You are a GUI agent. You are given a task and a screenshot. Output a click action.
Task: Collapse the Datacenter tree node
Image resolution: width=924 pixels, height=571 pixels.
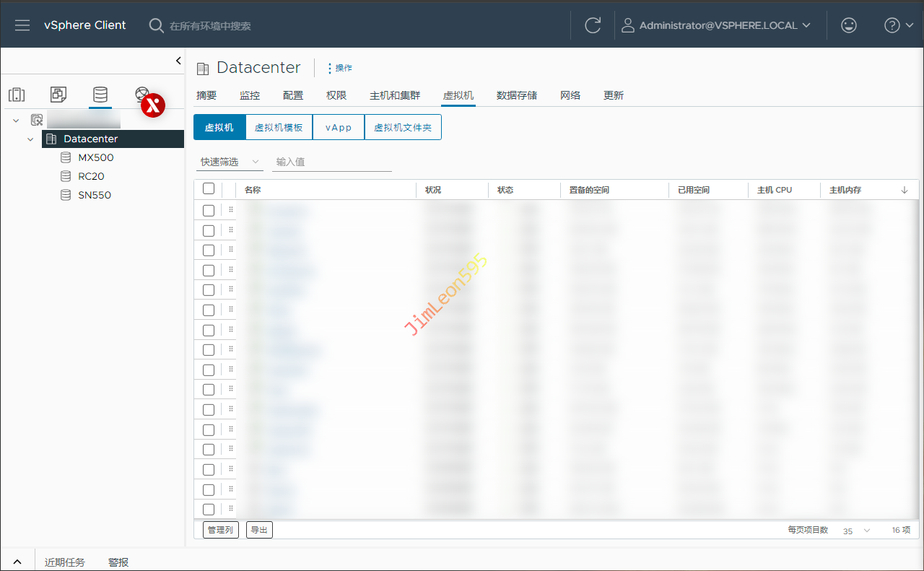pos(30,139)
